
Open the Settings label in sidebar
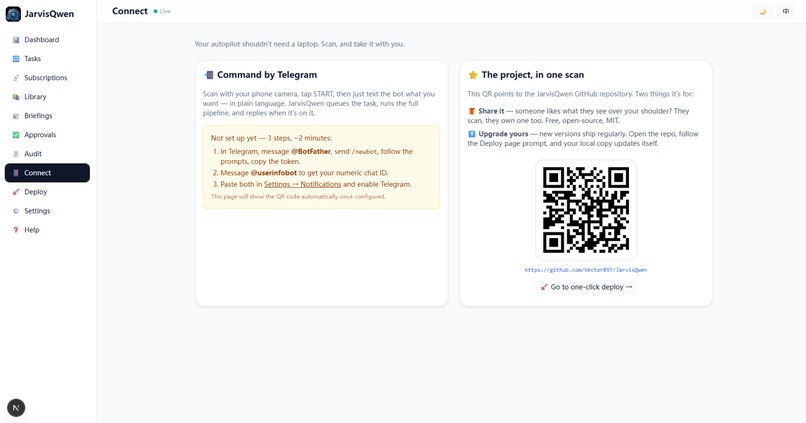(37, 211)
